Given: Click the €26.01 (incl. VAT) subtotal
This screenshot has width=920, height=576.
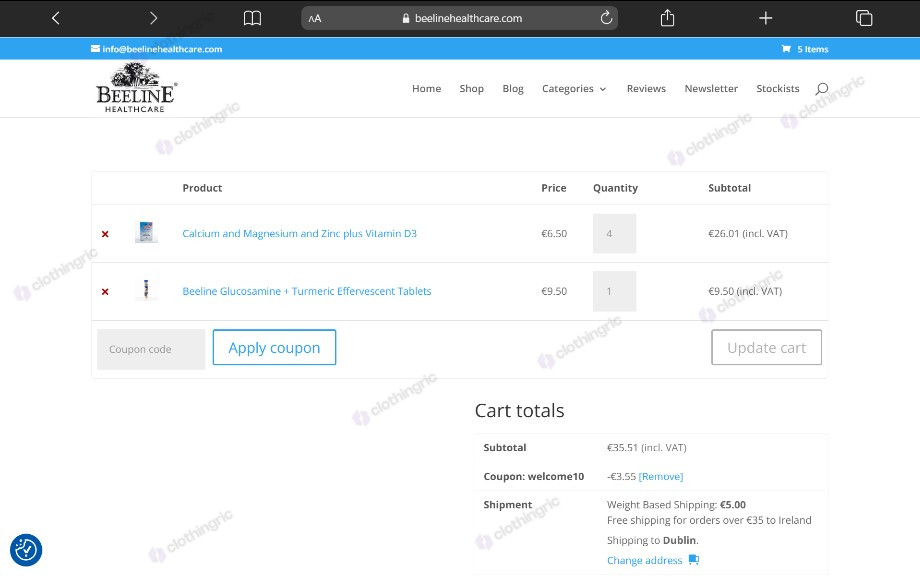Looking at the screenshot, I should point(748,233).
